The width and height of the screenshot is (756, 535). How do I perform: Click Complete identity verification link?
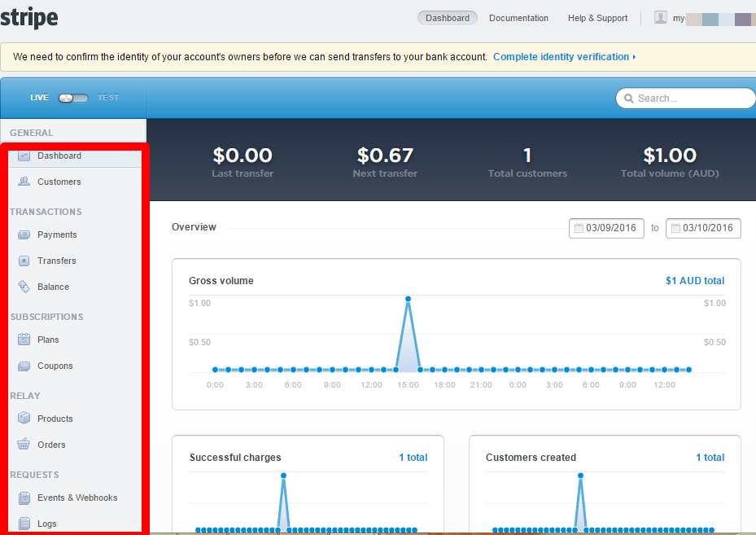[x=564, y=57]
